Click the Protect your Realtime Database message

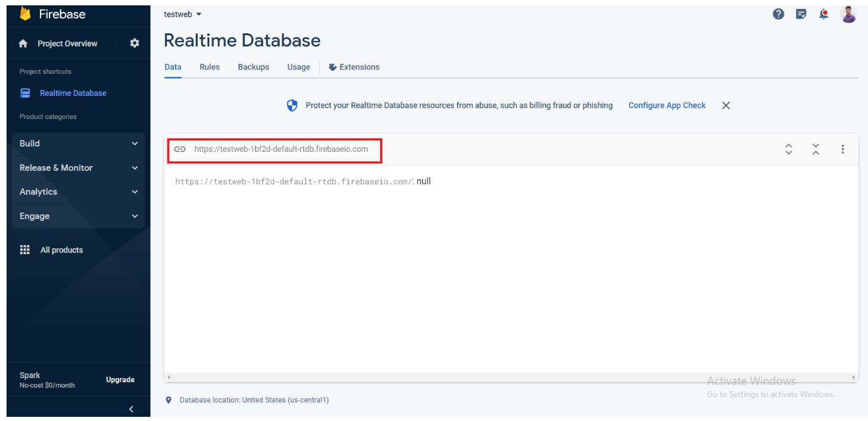tap(459, 105)
